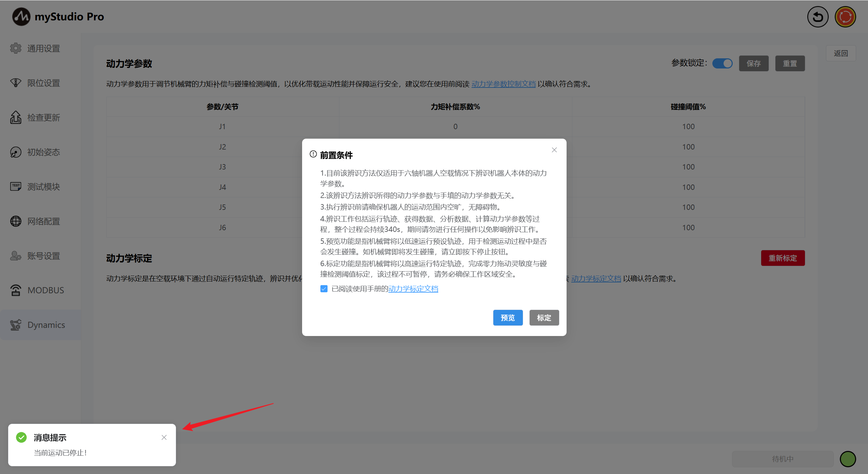Select Dynamics sidebar item
The image size is (868, 474).
(x=46, y=325)
